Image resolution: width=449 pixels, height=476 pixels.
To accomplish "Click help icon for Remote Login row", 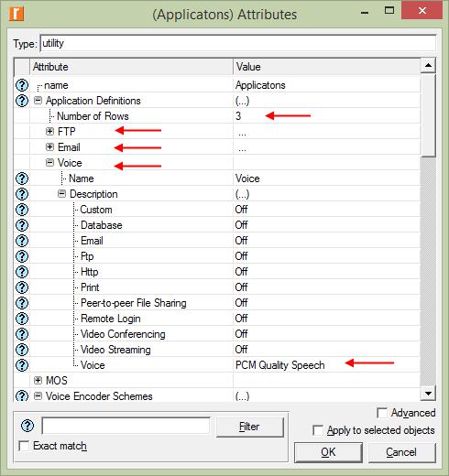I will [22, 319].
